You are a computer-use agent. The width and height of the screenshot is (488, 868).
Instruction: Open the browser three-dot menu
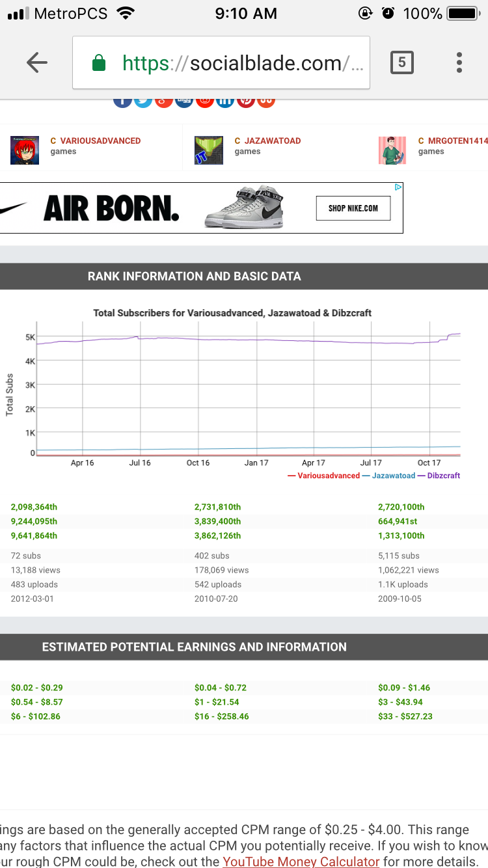[459, 62]
